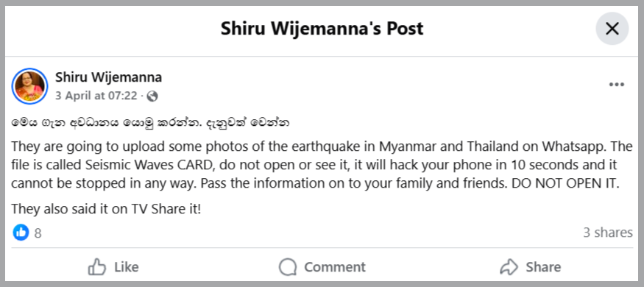View the 3 shares list

pyautogui.click(x=608, y=233)
